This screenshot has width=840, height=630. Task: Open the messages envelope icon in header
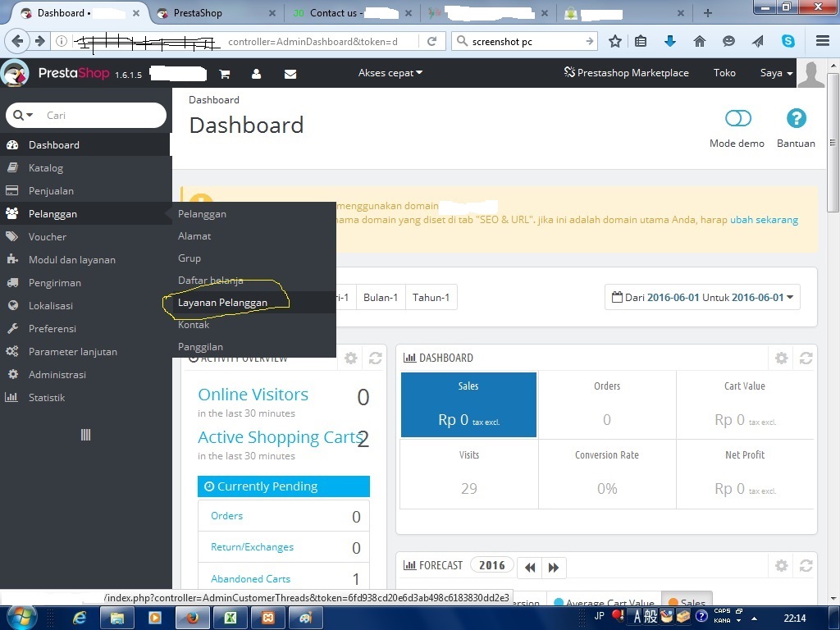tap(290, 74)
